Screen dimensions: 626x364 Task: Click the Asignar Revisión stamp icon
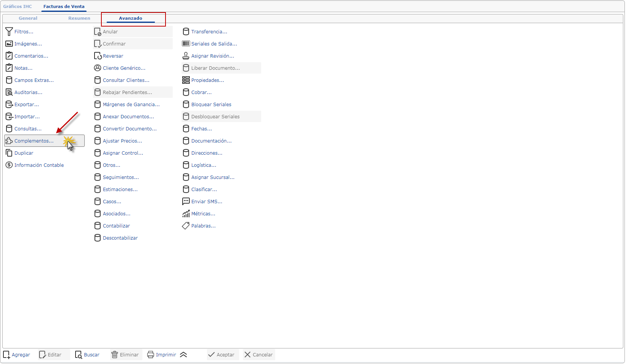coord(186,56)
